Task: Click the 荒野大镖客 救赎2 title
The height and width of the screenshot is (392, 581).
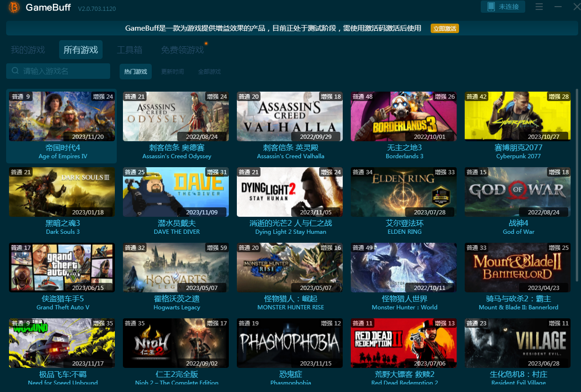Action: click(x=405, y=374)
